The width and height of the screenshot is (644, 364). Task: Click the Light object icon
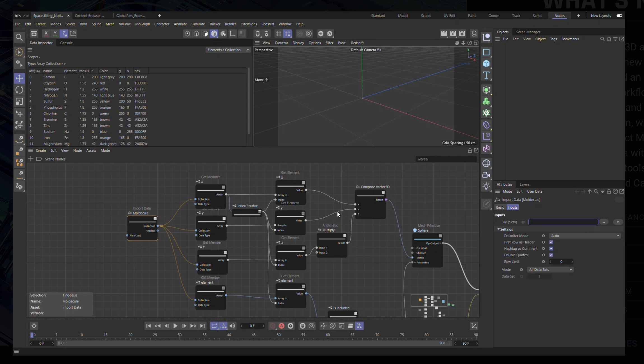click(486, 186)
